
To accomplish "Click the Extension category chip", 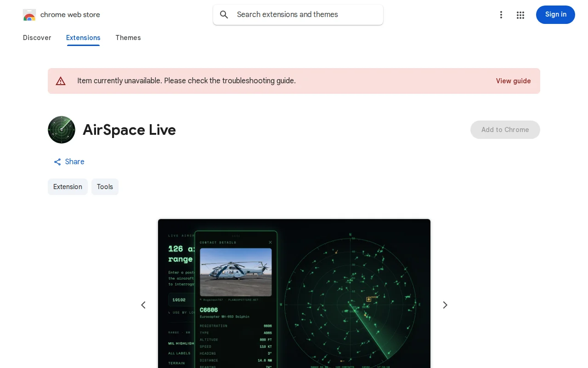I will [x=68, y=187].
